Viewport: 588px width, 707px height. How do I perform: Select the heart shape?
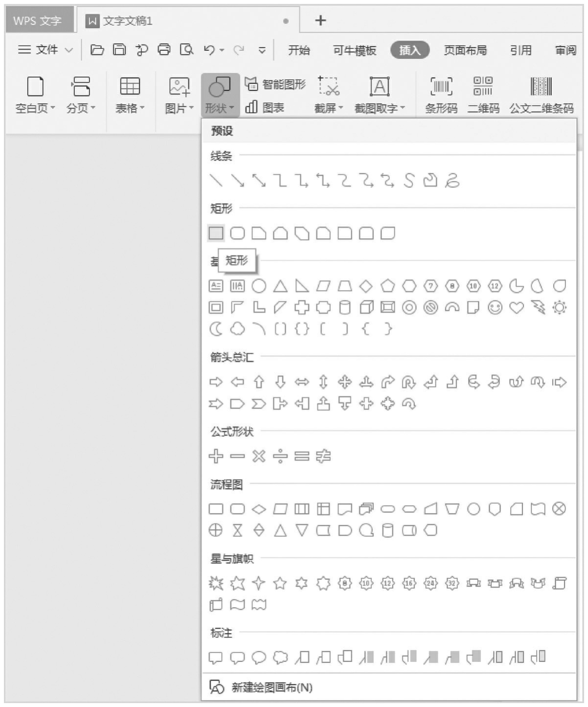click(517, 307)
